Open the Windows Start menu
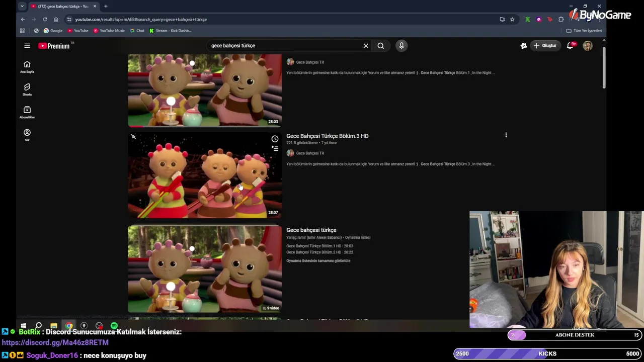 click(23, 326)
